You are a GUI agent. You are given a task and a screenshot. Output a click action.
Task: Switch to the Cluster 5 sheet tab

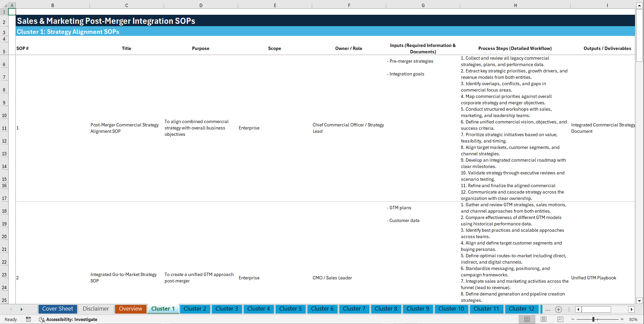pyautogui.click(x=290, y=309)
